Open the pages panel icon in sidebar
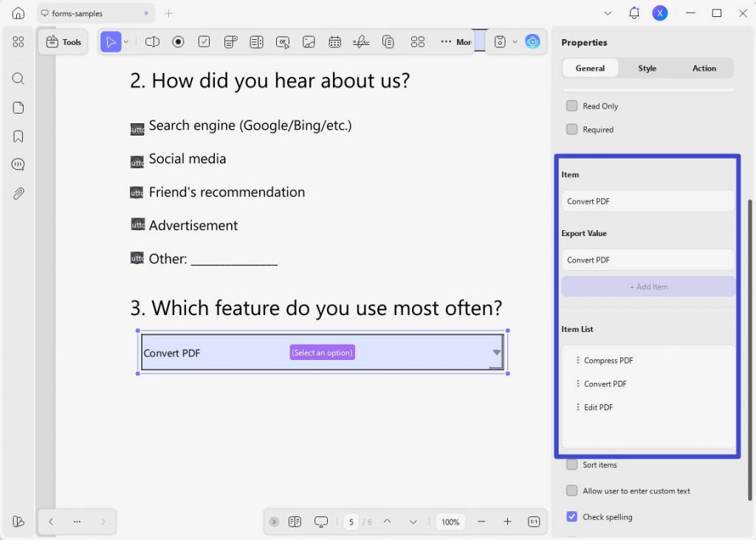756x540 pixels. click(18, 108)
